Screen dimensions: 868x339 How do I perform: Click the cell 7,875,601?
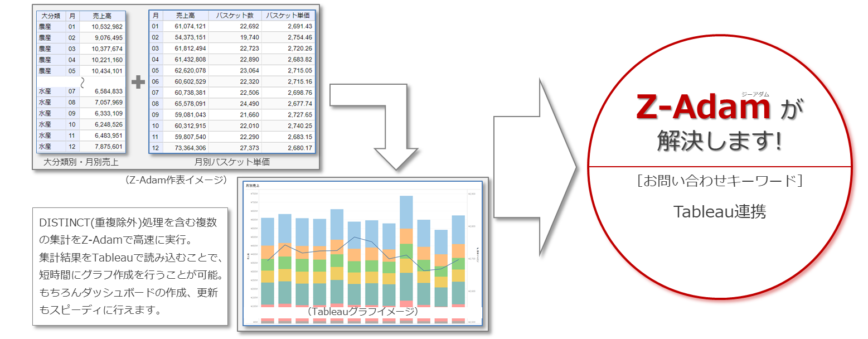coord(109,147)
